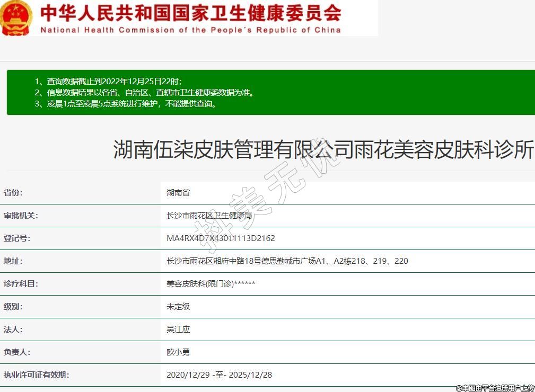Click the English National Health Commission subtitle
Image resolution: width=535 pixels, height=392 pixels.
coord(190,30)
